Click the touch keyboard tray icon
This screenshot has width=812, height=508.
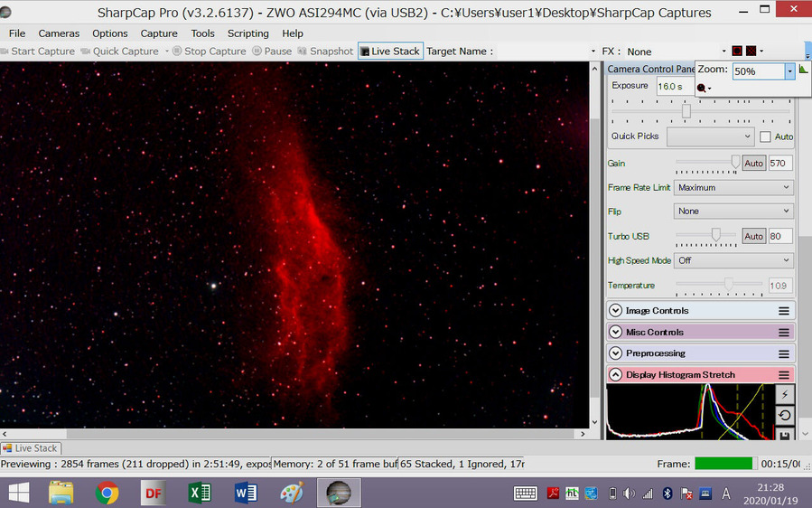click(525, 493)
